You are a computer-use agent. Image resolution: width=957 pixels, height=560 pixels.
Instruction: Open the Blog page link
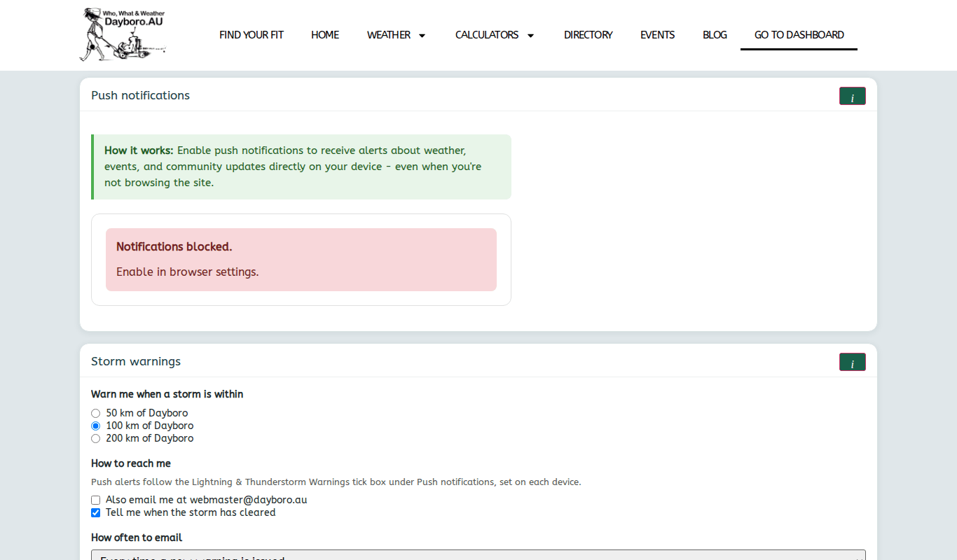pyautogui.click(x=715, y=35)
